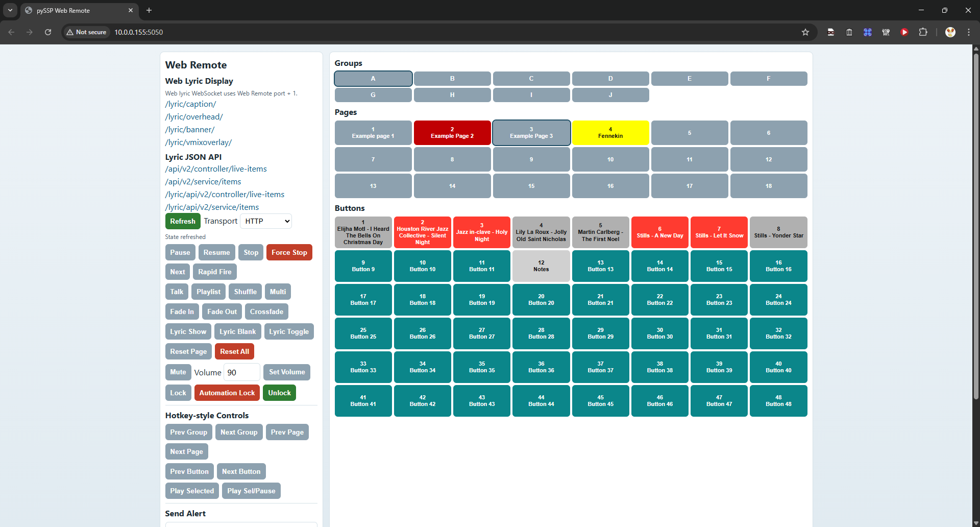Open the /lyric/caption/ link
This screenshot has height=527, width=980.
pyautogui.click(x=190, y=104)
